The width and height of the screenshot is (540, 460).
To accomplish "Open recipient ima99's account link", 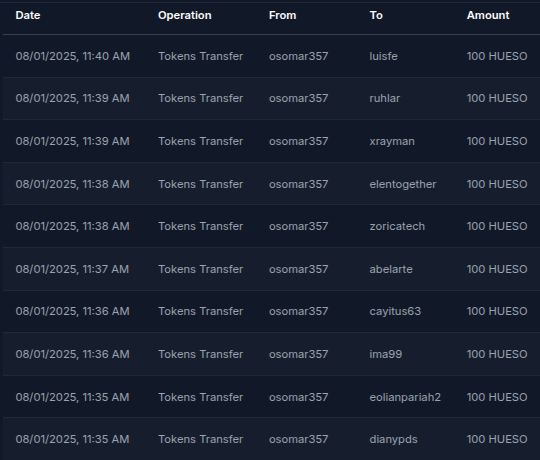I will tap(386, 354).
